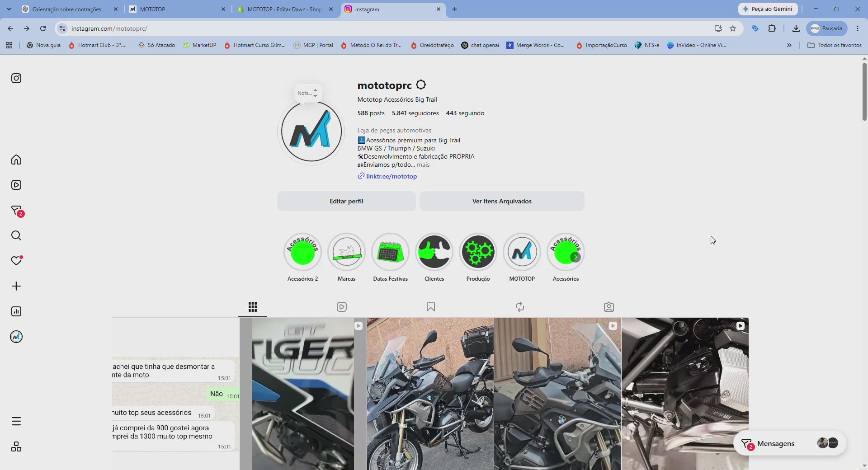
Task: Click the install app icon in the address bar
Action: click(718, 28)
